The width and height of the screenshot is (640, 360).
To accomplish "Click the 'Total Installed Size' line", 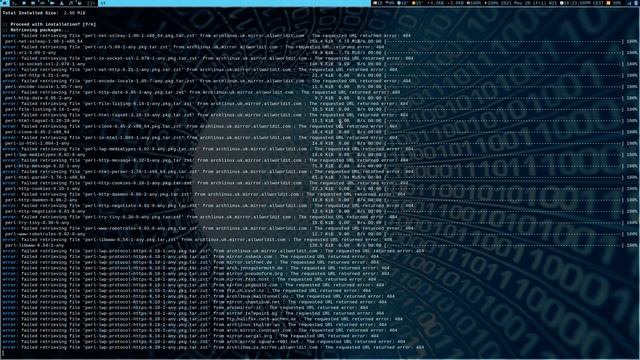I will [x=44, y=13].
